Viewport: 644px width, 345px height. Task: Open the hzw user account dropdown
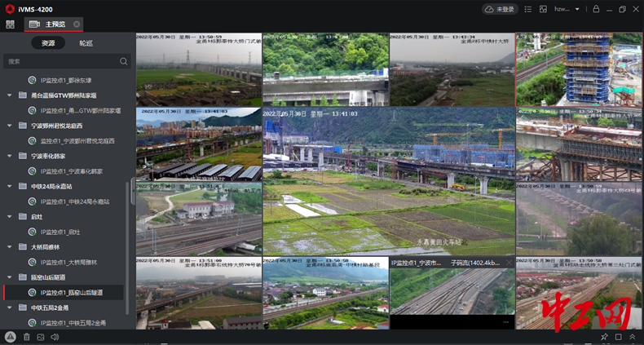point(567,9)
